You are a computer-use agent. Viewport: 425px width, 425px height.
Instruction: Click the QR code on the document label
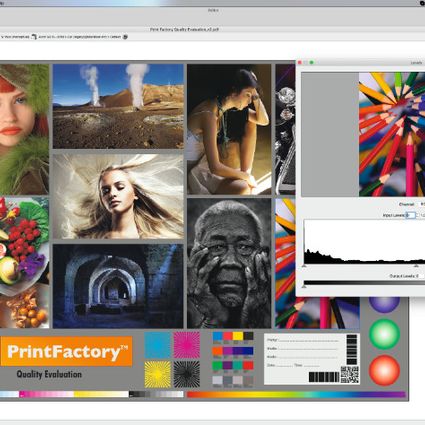click(350, 374)
